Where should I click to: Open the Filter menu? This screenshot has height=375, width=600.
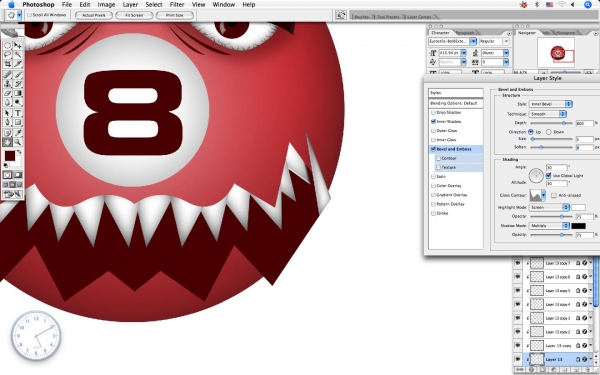coord(177,5)
